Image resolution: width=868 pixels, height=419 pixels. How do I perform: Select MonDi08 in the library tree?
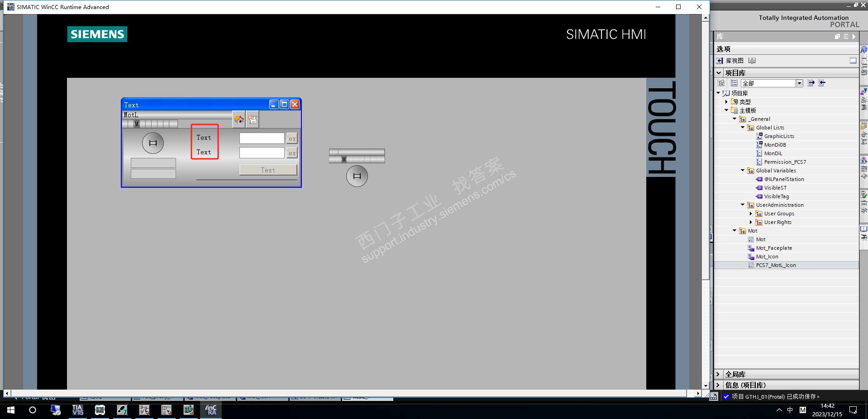coord(775,145)
